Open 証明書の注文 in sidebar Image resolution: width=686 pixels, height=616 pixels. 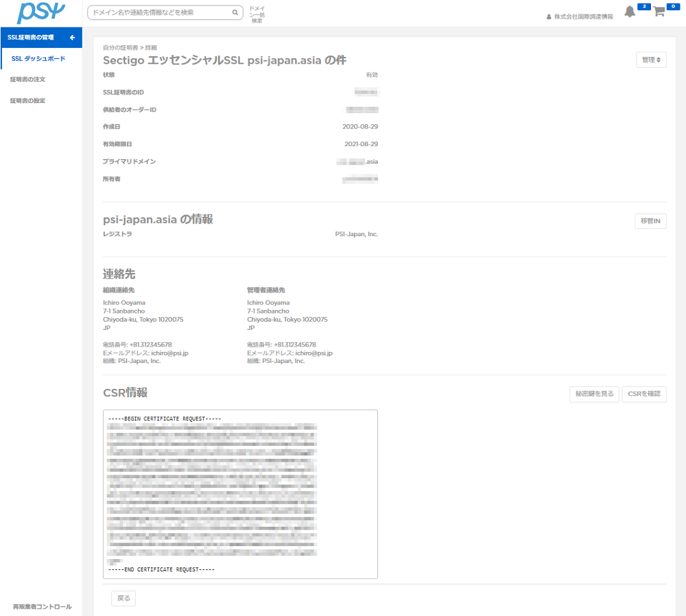coord(27,80)
